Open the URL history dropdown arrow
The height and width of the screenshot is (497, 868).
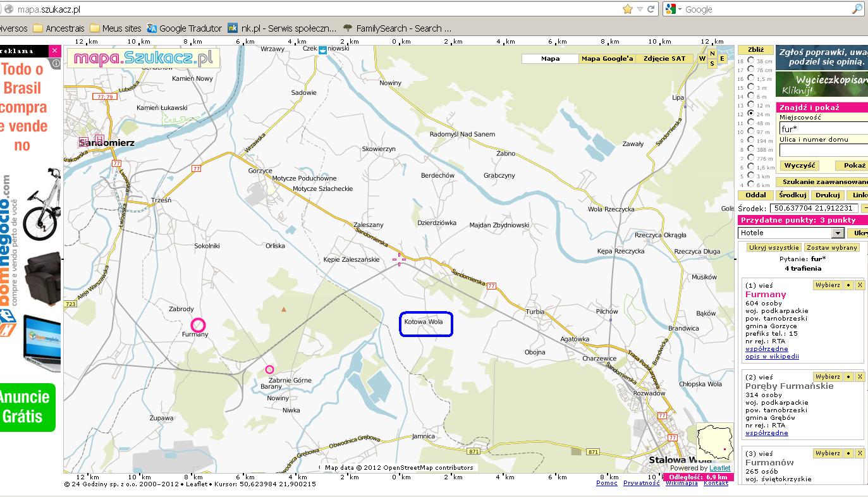click(640, 9)
